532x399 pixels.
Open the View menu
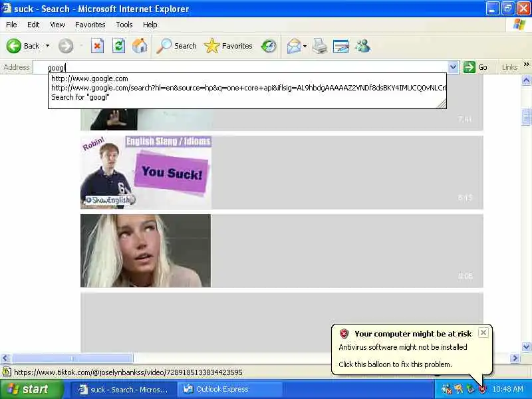tap(57, 25)
